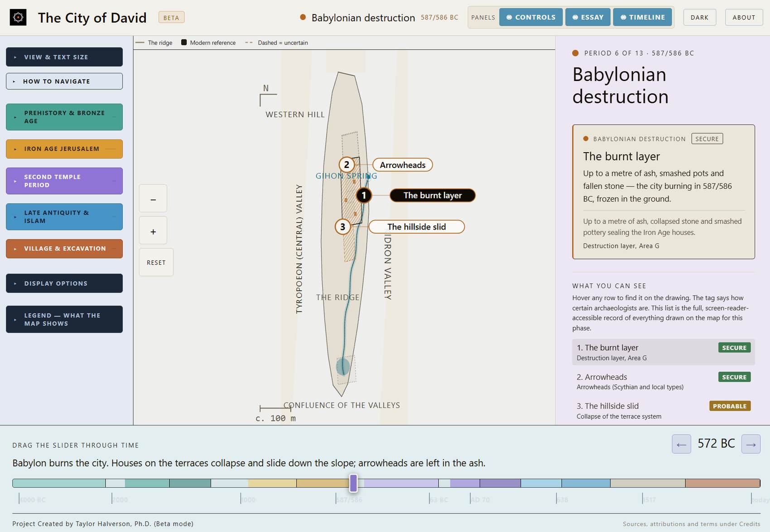Expand Prehistory & Bronze Age group
The width and height of the screenshot is (770, 532).
click(x=64, y=117)
